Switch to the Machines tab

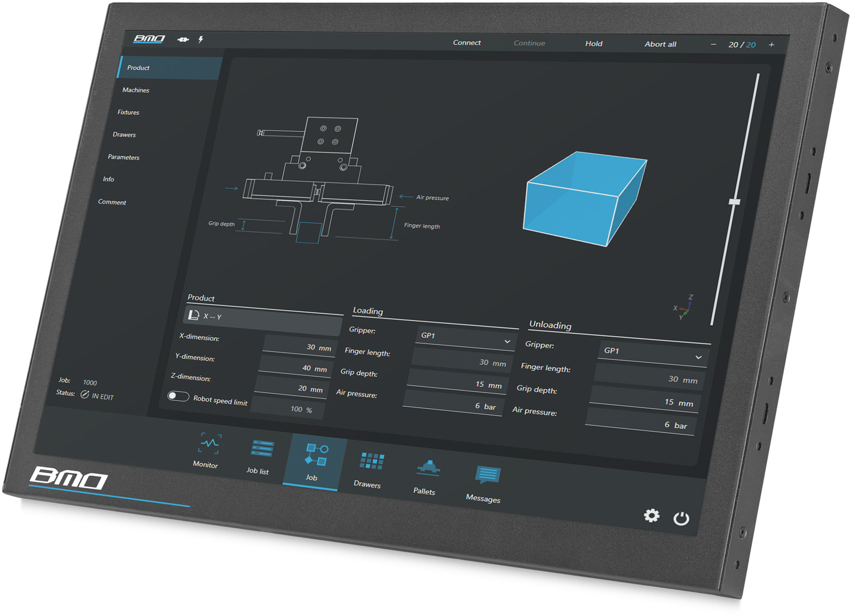click(x=135, y=90)
